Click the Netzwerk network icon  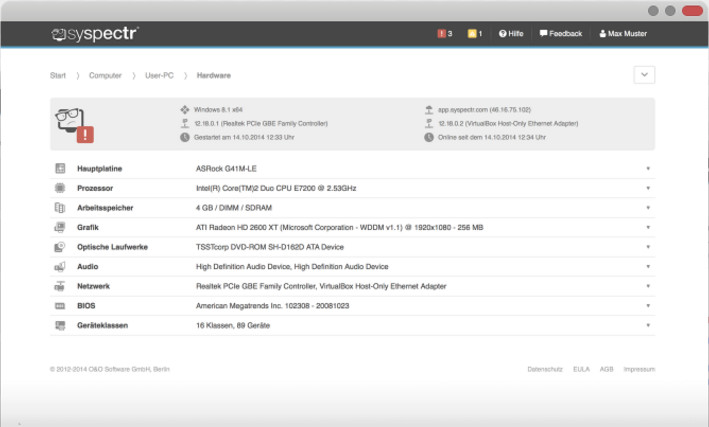(x=60, y=286)
